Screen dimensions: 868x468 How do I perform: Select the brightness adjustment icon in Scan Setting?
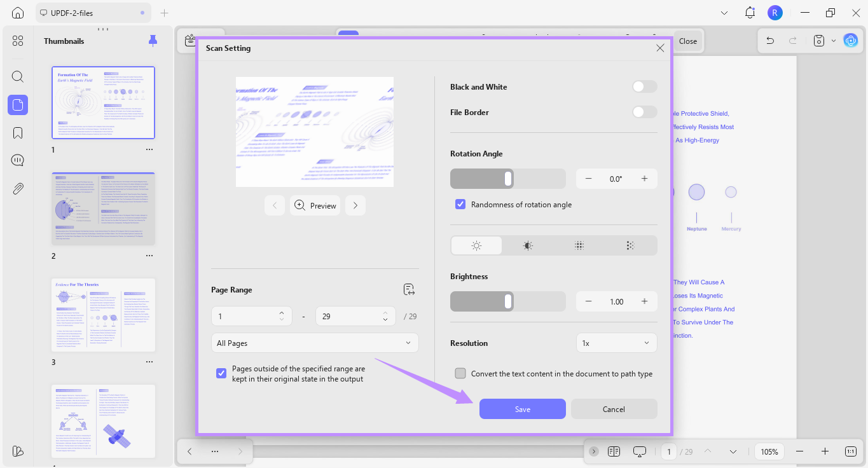(476, 245)
